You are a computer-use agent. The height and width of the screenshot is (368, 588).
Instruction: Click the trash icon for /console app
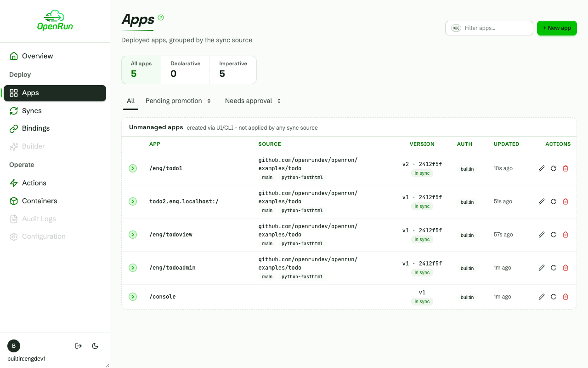(565, 297)
